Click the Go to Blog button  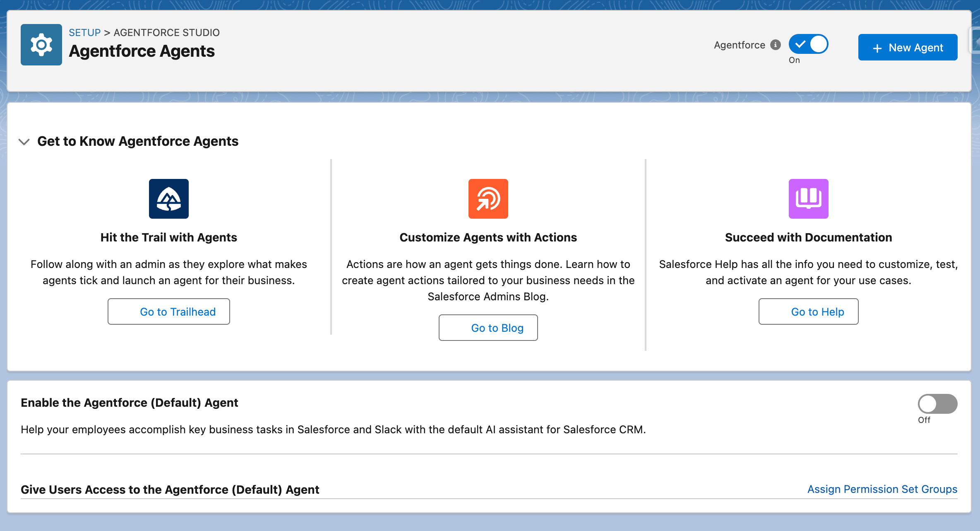point(488,328)
